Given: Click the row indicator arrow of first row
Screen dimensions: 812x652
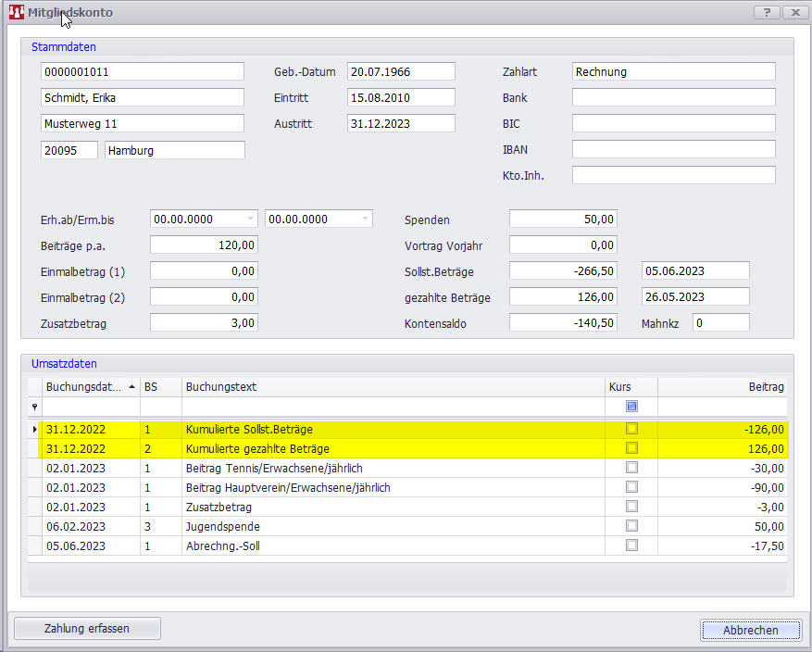Looking at the screenshot, I should [34, 429].
